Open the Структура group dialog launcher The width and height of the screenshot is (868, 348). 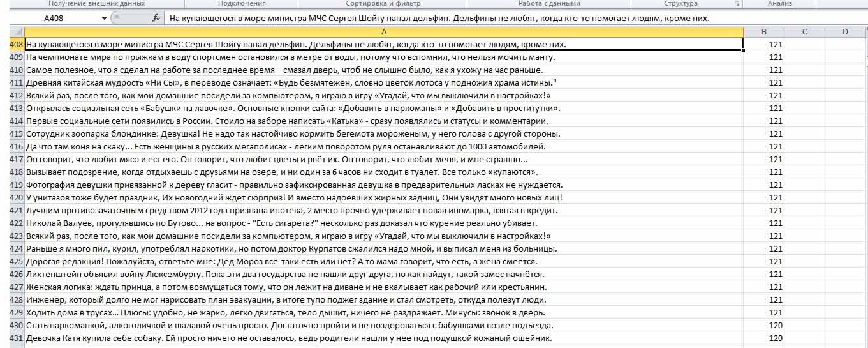pyautogui.click(x=738, y=4)
